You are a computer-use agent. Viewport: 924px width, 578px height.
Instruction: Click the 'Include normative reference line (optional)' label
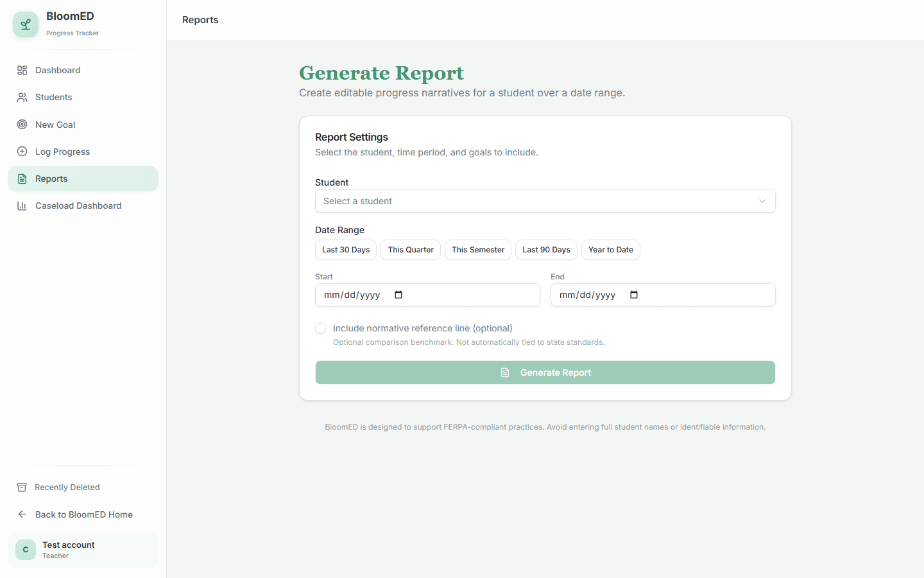coord(423,328)
